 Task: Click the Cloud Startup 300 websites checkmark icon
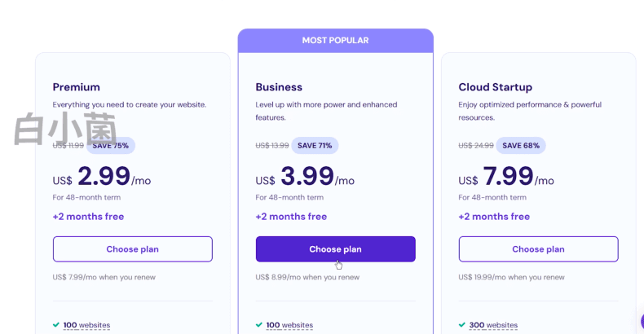461,325
